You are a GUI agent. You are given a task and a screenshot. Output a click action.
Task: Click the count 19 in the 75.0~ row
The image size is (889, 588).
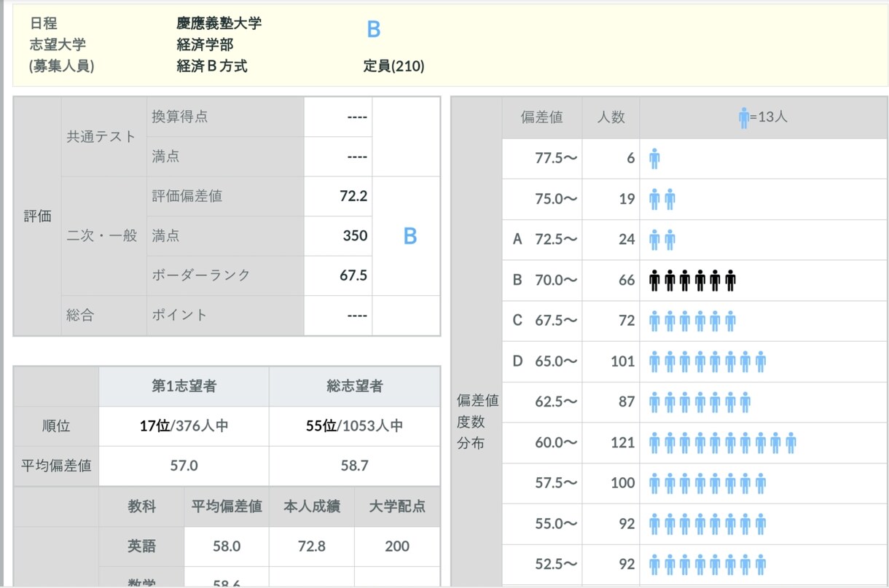(627, 199)
